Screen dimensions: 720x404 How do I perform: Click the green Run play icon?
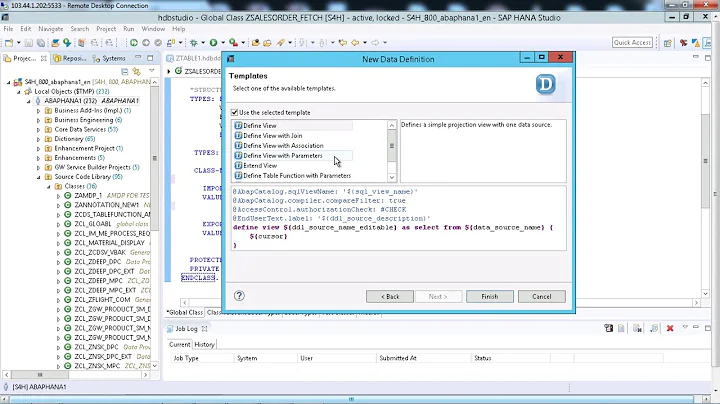pyautogui.click(x=214, y=43)
